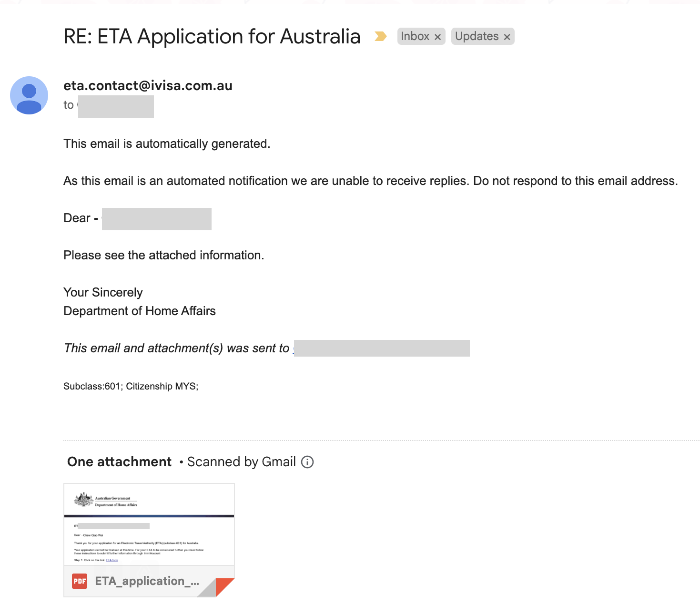
Task: Click the red folded corner of the attachment
Action: (x=223, y=586)
